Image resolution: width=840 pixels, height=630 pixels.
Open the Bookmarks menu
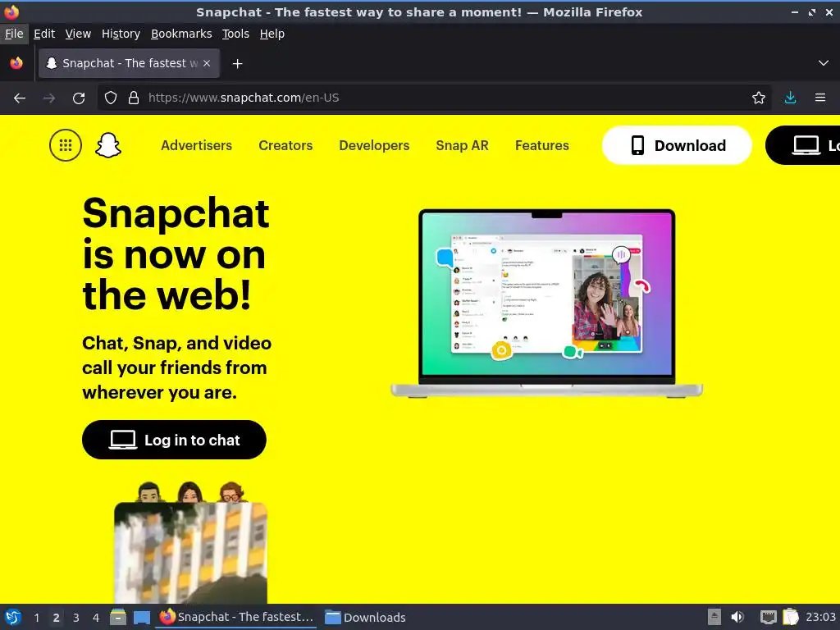tap(181, 34)
